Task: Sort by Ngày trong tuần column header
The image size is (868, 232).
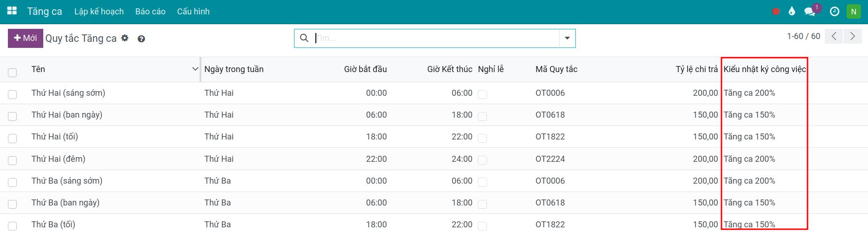Action: [234, 69]
